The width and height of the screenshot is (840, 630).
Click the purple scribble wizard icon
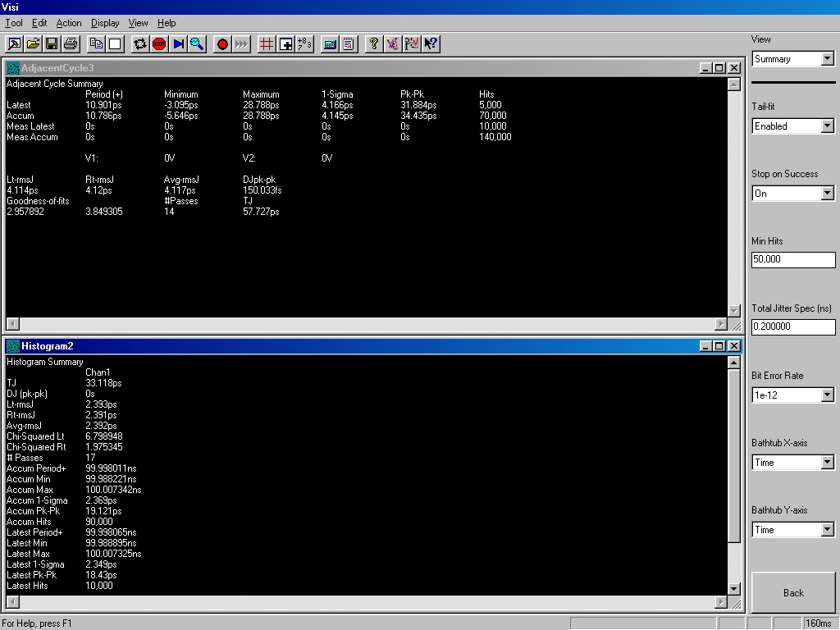(x=393, y=44)
